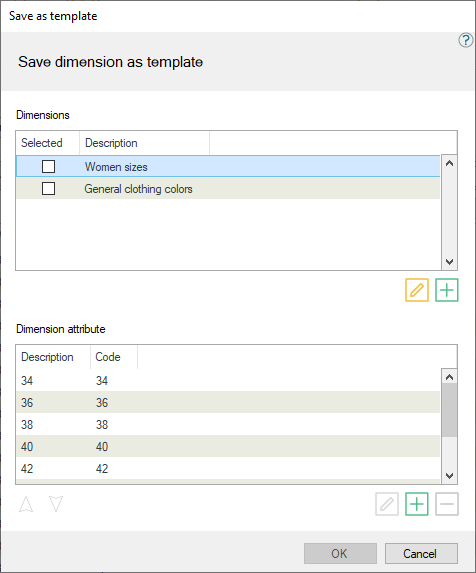476x573 pixels.
Task: Edit the selected dimension with yellow pencil
Action: point(417,290)
